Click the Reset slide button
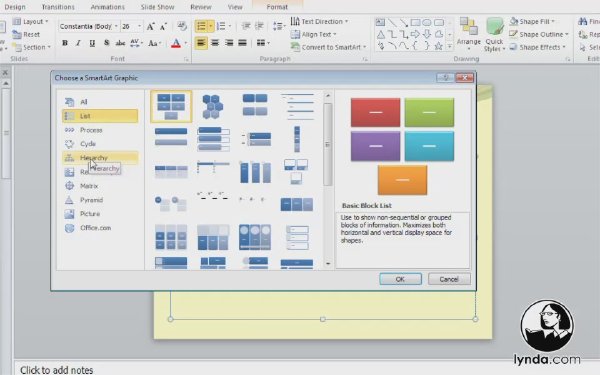 (26, 34)
